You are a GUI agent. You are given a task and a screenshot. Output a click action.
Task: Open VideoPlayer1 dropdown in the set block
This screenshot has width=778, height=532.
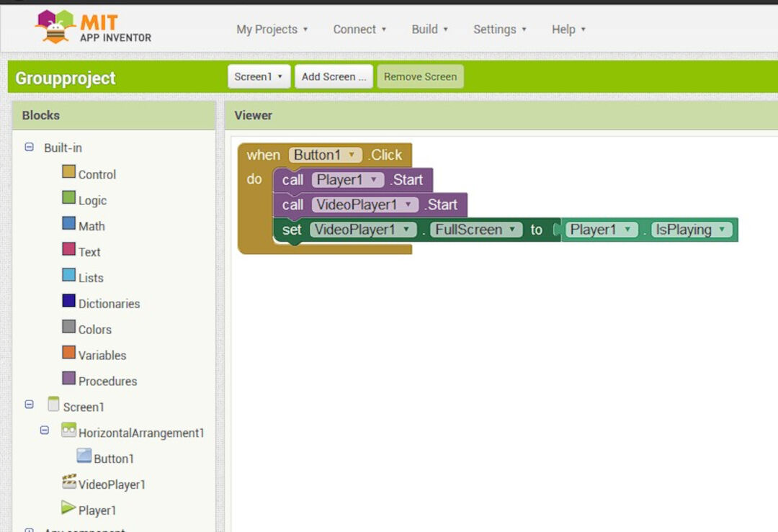click(363, 230)
